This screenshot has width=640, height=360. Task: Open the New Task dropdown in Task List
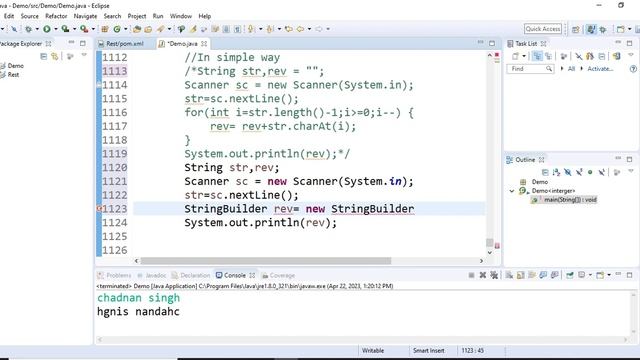tap(524, 56)
